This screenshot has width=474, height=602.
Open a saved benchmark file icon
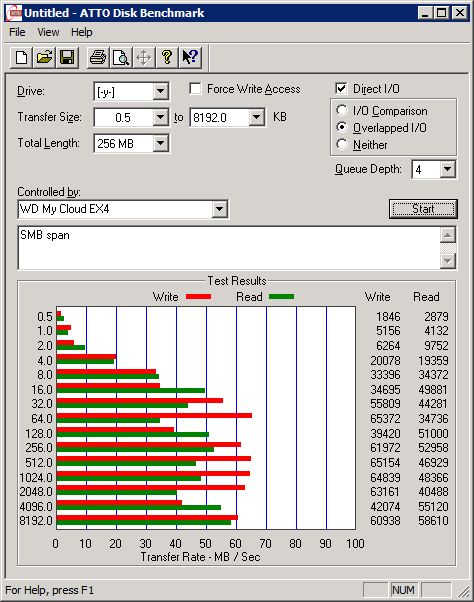44,58
